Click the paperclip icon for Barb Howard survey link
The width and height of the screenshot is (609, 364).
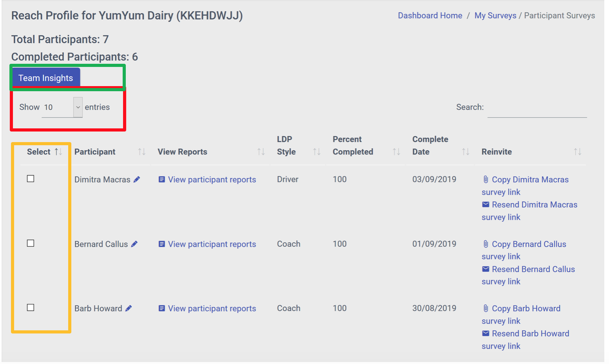pos(485,308)
